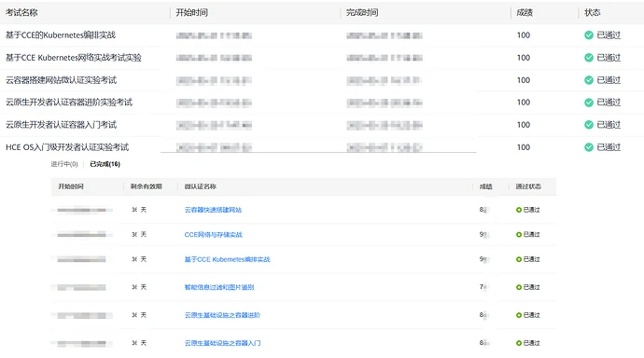Click the 通过状态 column header
The width and height of the screenshot is (644, 358).
click(x=528, y=186)
